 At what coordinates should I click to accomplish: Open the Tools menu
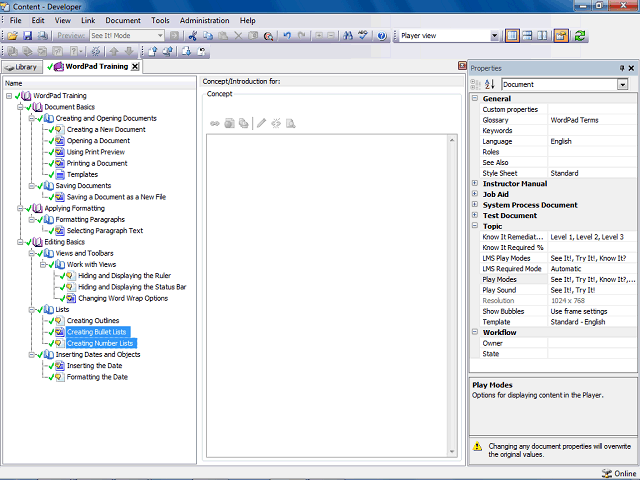tap(160, 20)
